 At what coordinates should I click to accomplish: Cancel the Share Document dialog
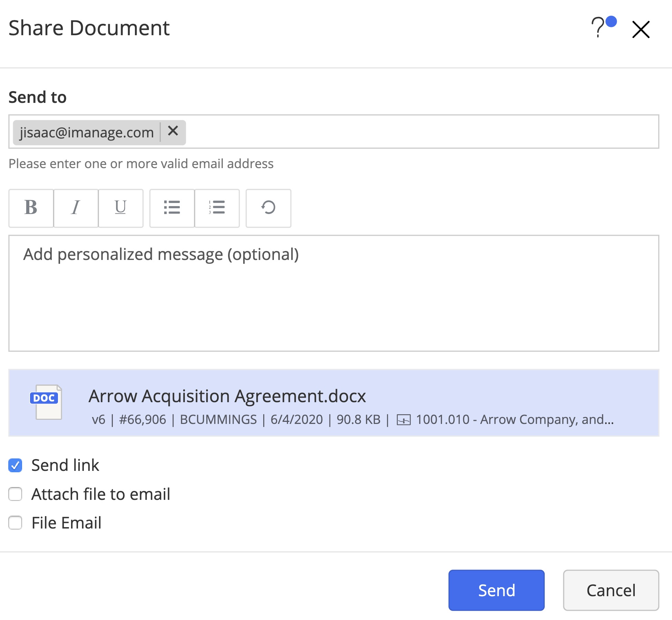coord(611,590)
